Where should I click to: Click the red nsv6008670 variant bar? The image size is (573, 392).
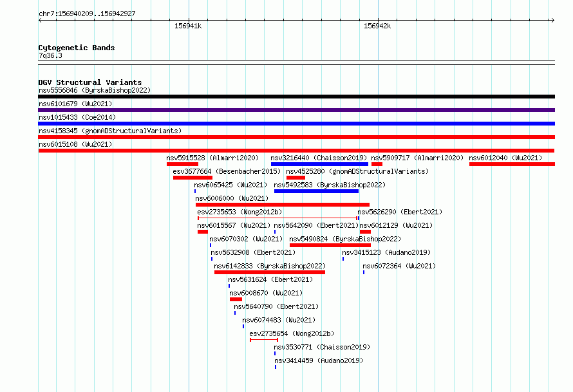(236, 299)
